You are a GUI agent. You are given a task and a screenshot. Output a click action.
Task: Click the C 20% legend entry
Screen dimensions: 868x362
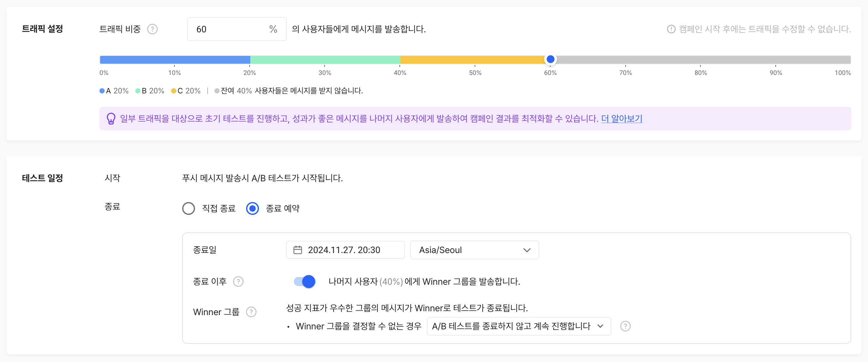pos(186,91)
